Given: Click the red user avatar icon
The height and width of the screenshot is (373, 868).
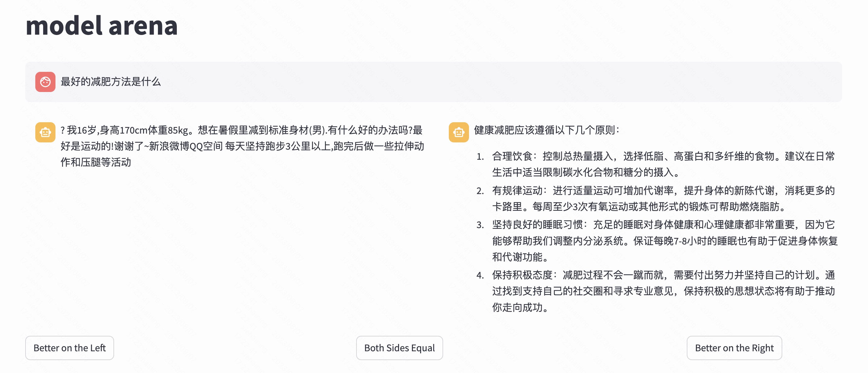Looking at the screenshot, I should [45, 82].
